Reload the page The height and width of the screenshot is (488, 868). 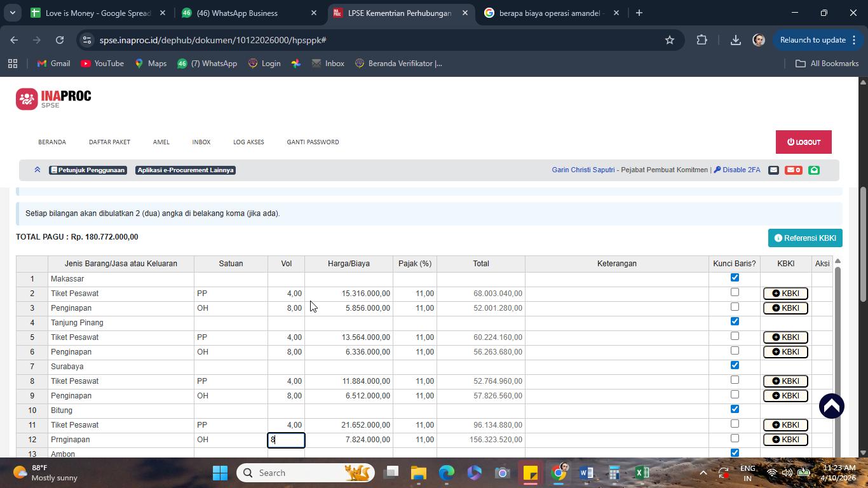click(x=60, y=40)
